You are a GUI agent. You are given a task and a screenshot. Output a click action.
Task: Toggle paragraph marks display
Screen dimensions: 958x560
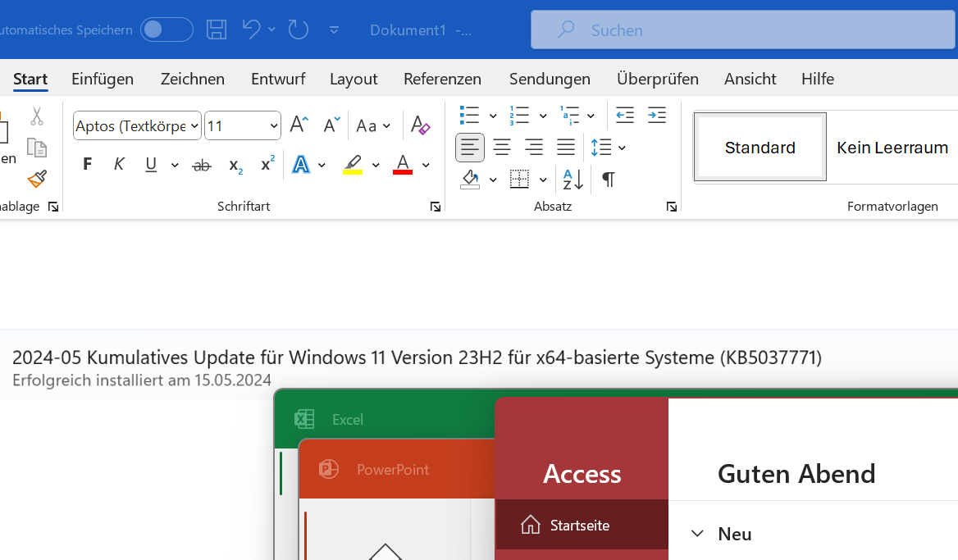click(x=608, y=180)
